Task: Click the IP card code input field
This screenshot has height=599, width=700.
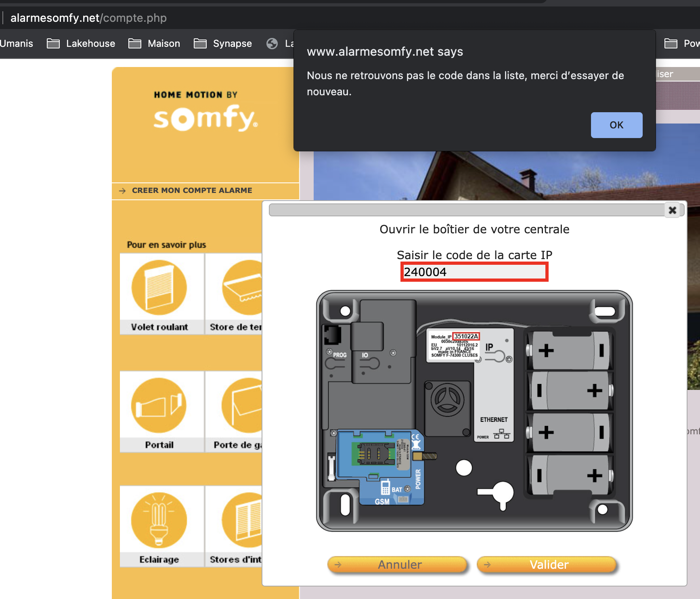Action: pyautogui.click(x=474, y=272)
